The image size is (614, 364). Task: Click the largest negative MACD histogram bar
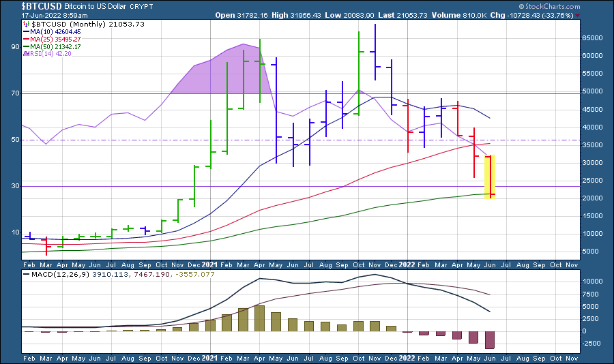pyautogui.click(x=489, y=339)
